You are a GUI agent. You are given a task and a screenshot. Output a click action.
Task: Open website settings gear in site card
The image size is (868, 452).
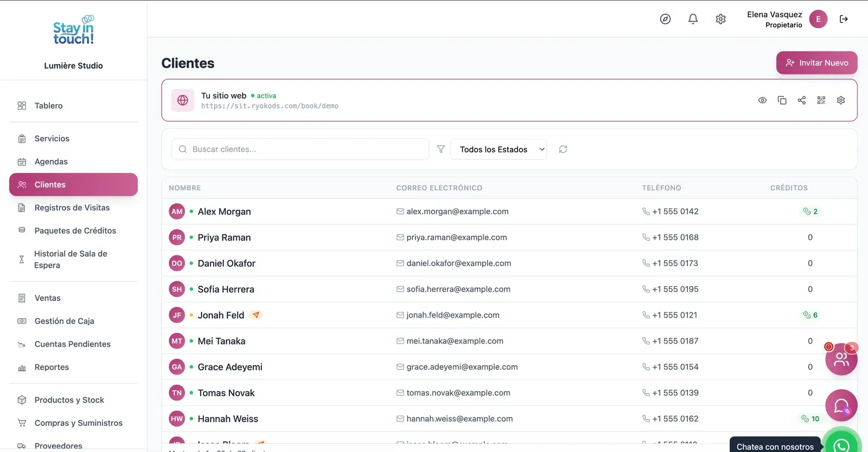click(x=841, y=100)
